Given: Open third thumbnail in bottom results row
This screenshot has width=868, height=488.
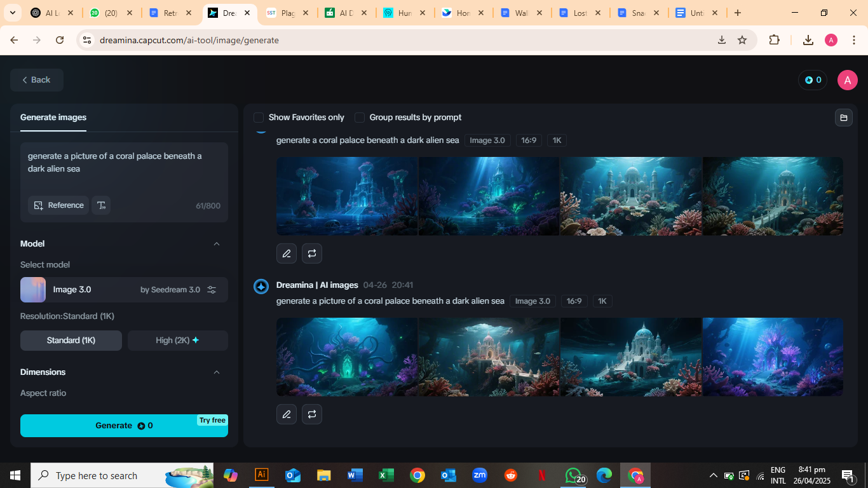Looking at the screenshot, I should (x=631, y=357).
